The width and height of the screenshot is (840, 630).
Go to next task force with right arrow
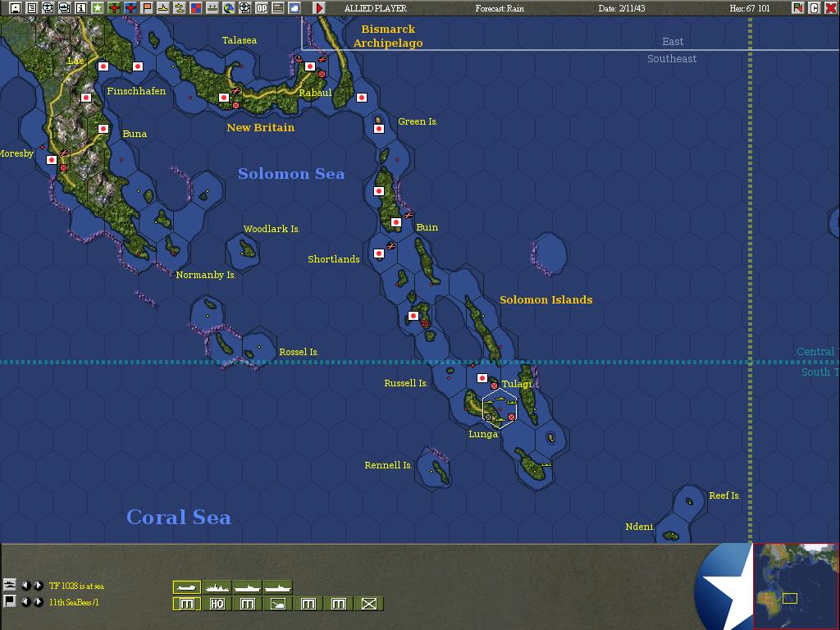[39, 586]
